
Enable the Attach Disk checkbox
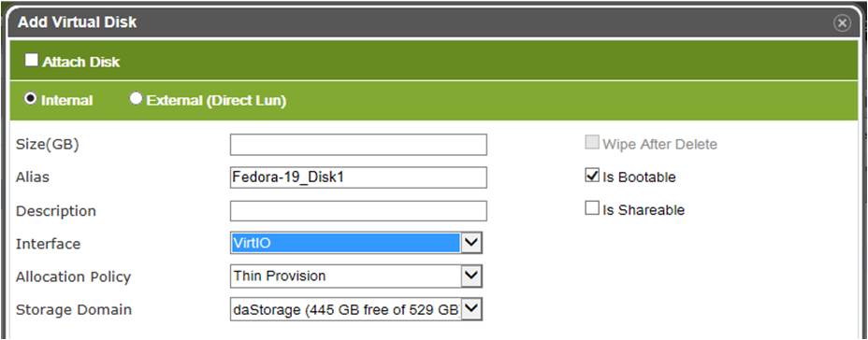tap(32, 61)
